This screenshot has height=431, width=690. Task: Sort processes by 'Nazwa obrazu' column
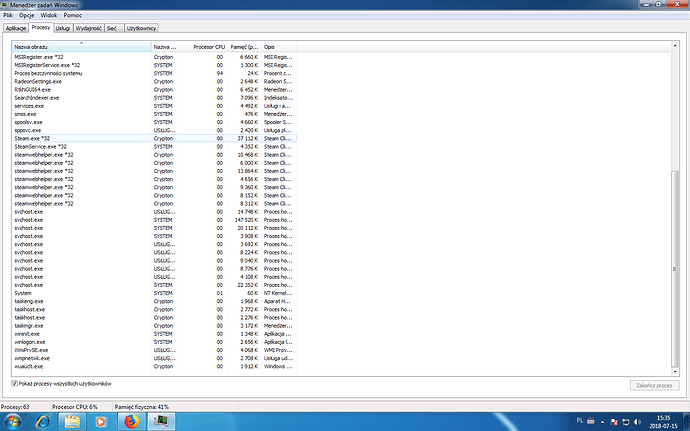coord(80,47)
